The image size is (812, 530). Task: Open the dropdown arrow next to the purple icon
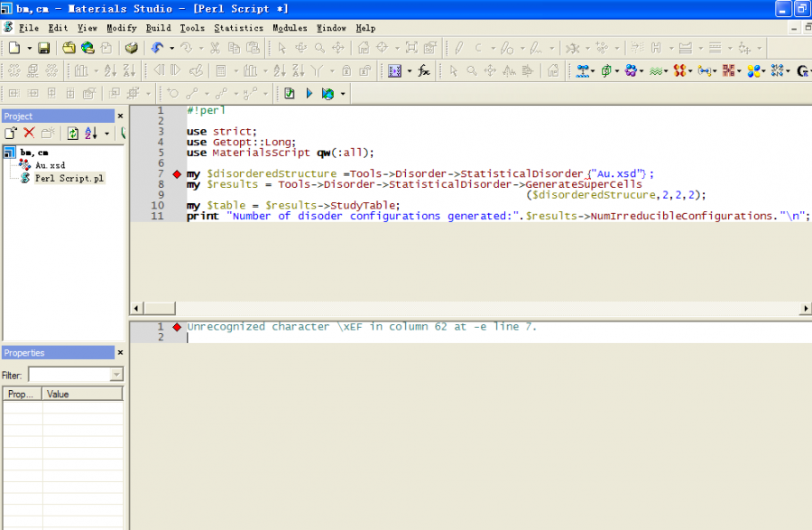tap(409, 71)
